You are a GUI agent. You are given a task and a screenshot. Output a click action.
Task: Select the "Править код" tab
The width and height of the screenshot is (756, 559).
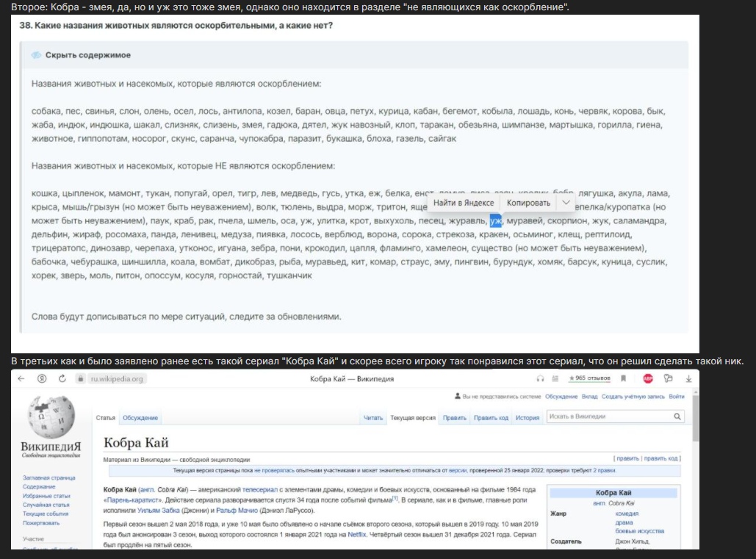[491, 418]
